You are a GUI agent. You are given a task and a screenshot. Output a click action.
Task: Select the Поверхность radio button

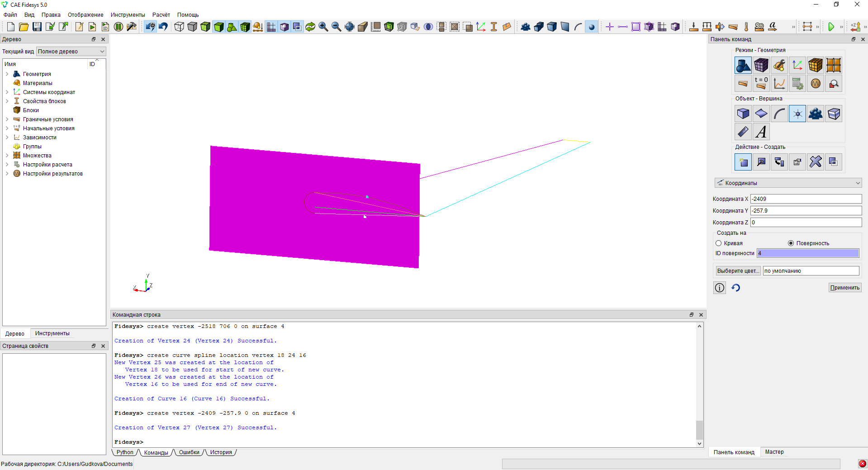pyautogui.click(x=791, y=243)
